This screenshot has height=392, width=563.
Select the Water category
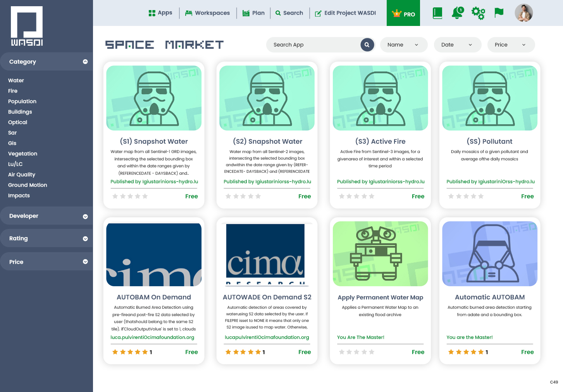16,81
